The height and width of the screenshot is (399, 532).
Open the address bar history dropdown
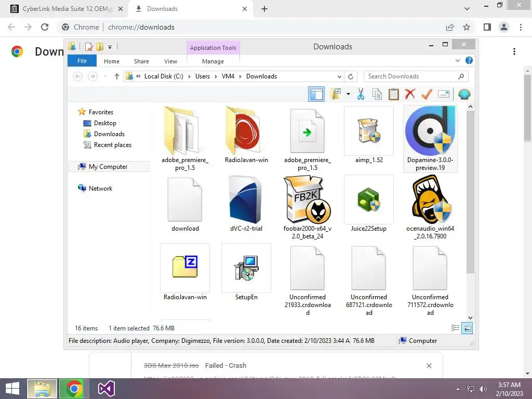(339, 77)
